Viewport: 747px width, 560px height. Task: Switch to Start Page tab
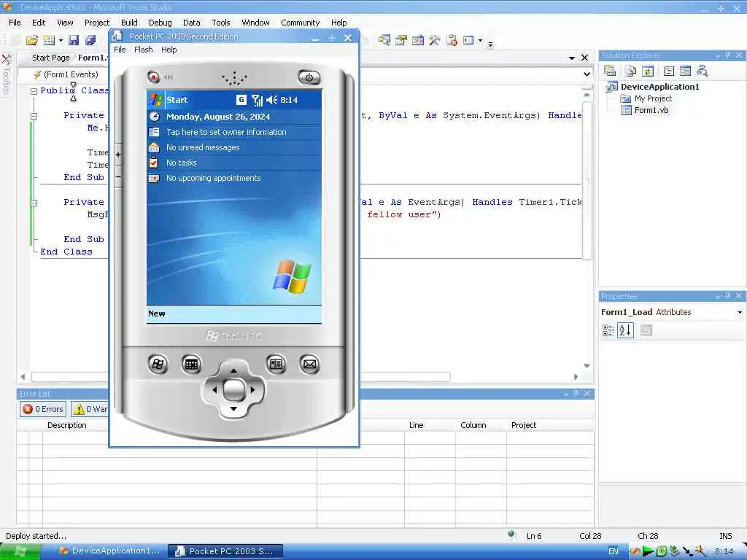(50, 58)
